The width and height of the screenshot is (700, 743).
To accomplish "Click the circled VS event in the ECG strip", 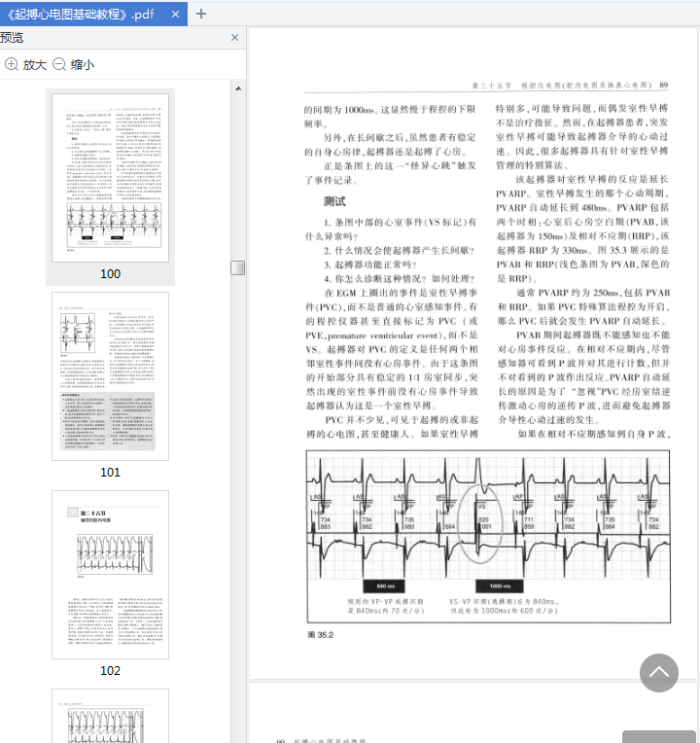I will (x=479, y=522).
